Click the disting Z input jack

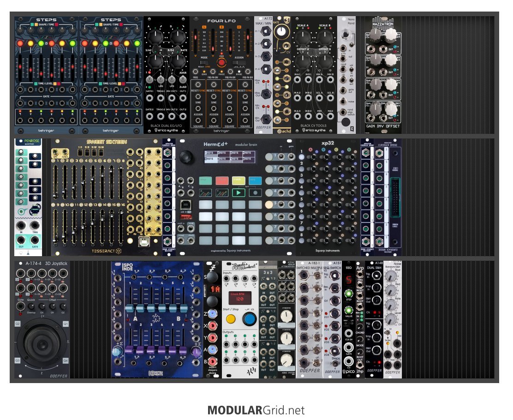(213, 314)
